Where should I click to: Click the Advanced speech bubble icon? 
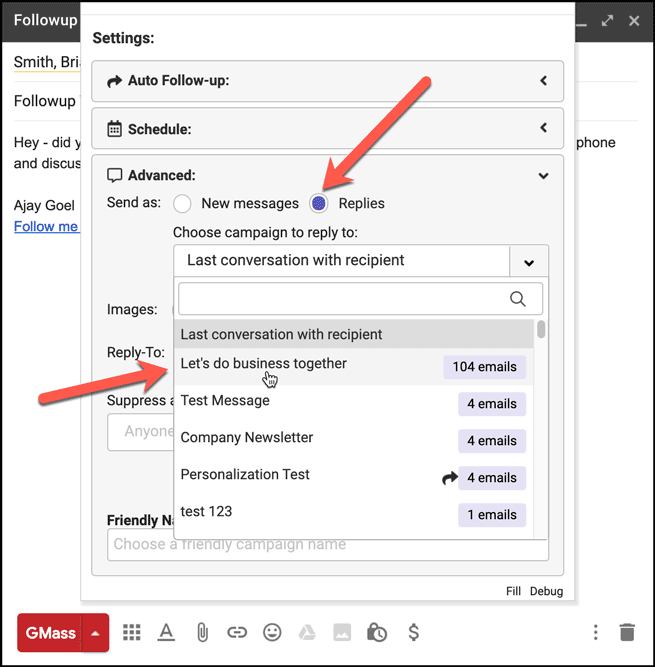114,175
